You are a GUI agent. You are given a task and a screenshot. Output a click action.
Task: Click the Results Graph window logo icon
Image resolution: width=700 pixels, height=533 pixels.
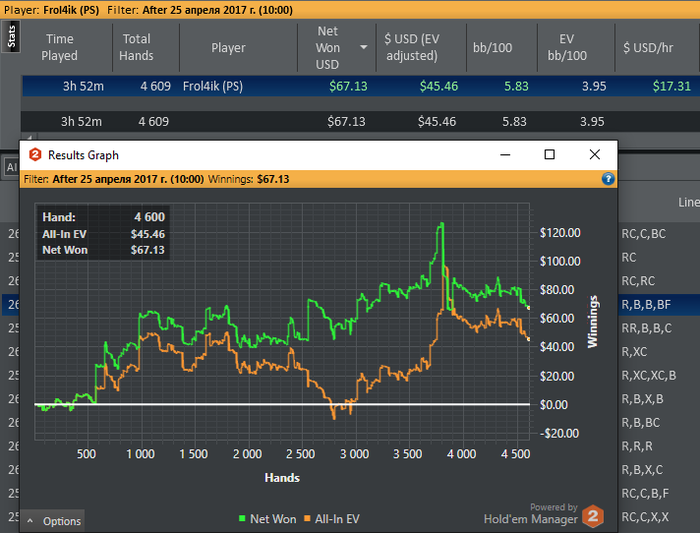(x=35, y=155)
